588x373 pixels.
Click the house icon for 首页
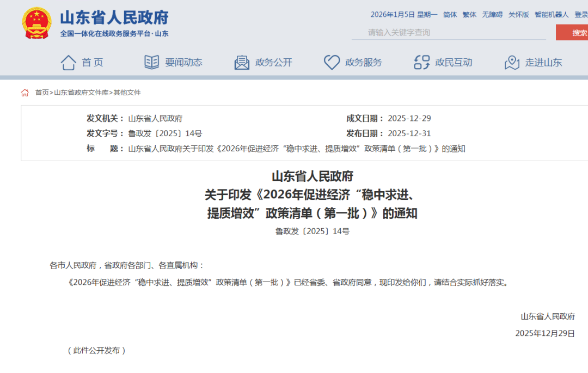(x=69, y=63)
